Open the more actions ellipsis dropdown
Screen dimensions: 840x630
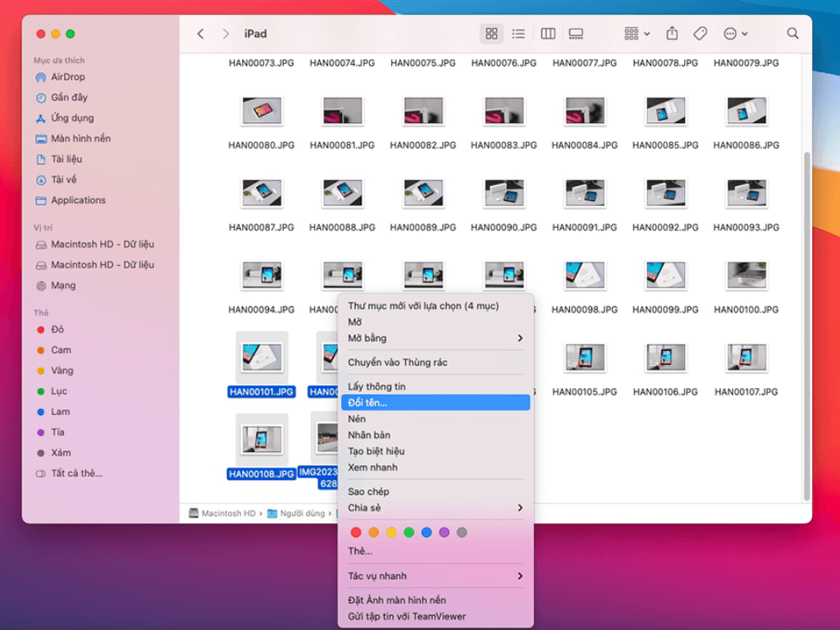(735, 34)
